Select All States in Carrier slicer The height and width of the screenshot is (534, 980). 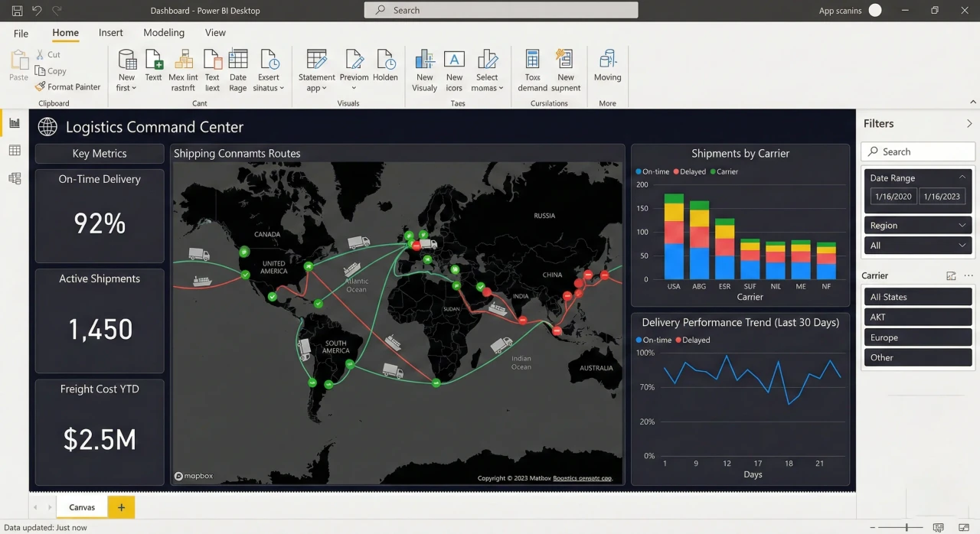pyautogui.click(x=918, y=297)
